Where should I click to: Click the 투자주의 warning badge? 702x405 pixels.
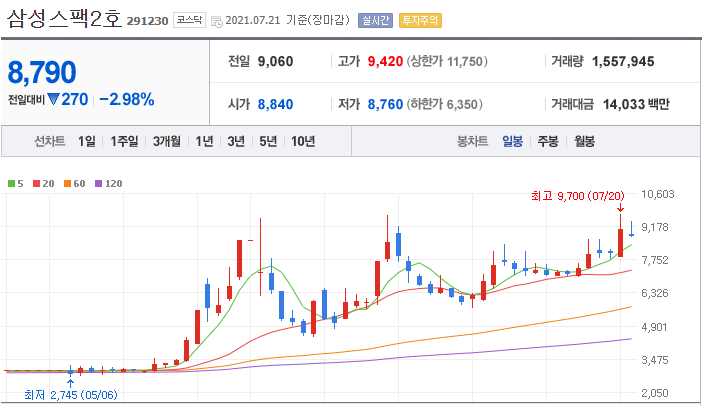[420, 20]
